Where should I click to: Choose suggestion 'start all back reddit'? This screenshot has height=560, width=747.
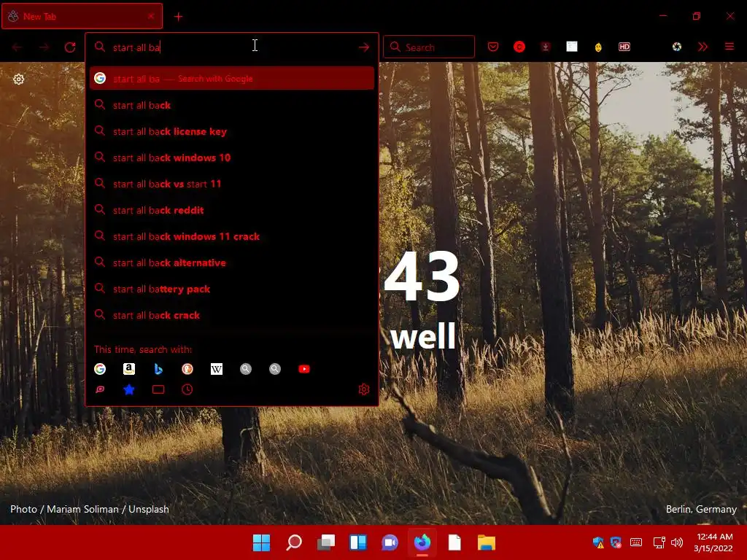pyautogui.click(x=231, y=210)
